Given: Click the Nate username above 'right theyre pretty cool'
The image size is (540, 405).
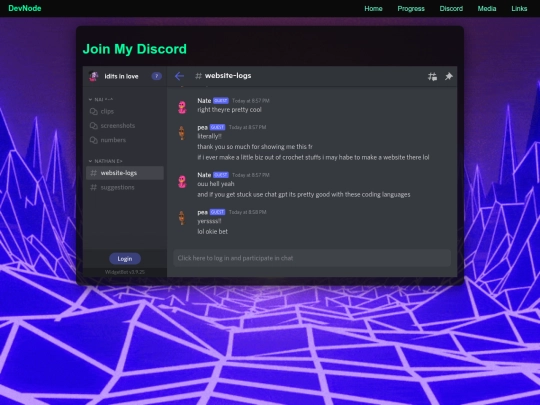Looking at the screenshot, I should (x=204, y=101).
